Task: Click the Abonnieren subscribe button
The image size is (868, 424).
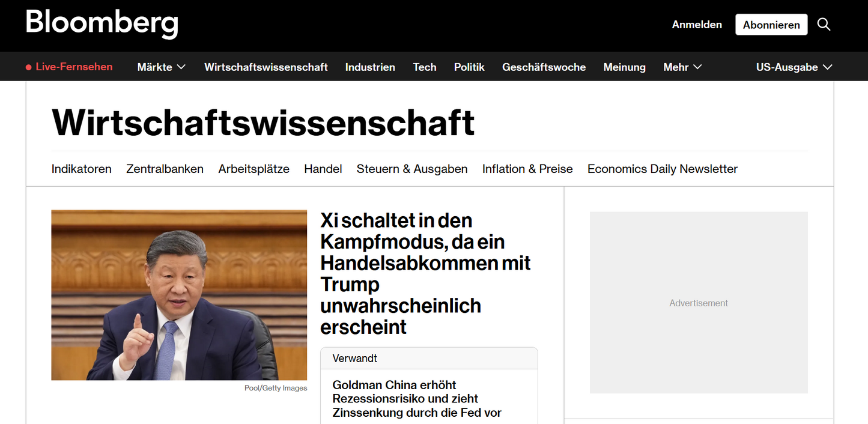Action: tap(771, 24)
